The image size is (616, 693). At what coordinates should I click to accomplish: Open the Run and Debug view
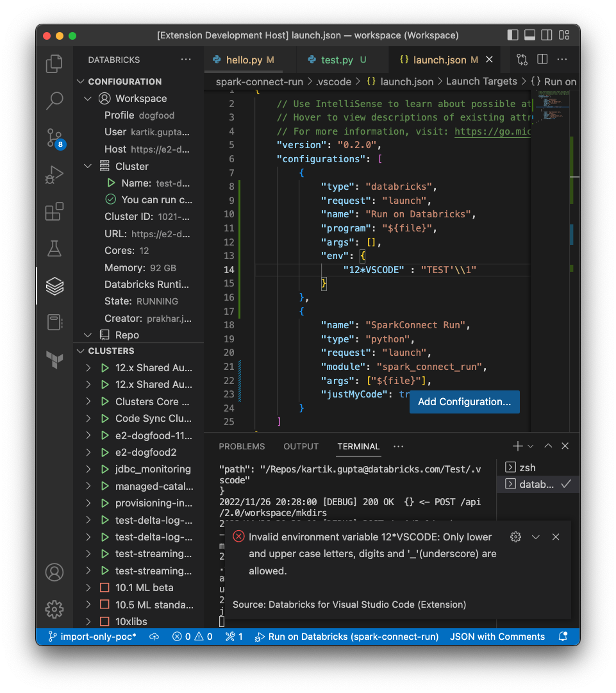point(54,174)
